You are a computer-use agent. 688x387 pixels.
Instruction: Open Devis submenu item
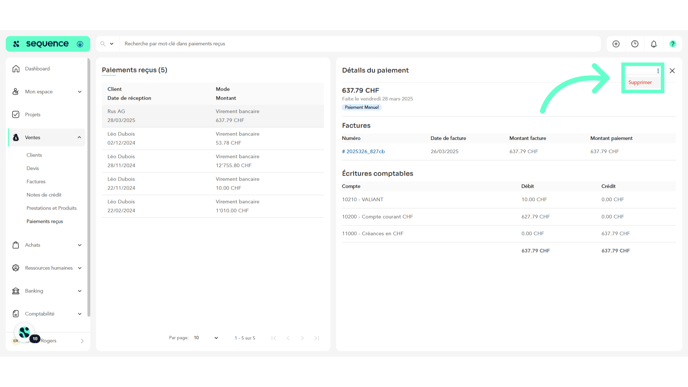click(32, 168)
